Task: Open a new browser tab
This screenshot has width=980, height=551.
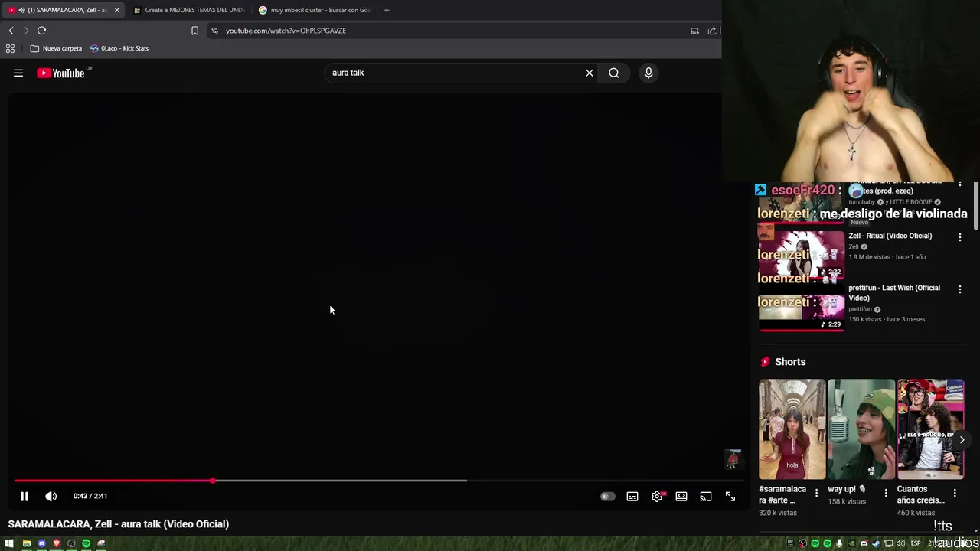Action: [x=387, y=10]
